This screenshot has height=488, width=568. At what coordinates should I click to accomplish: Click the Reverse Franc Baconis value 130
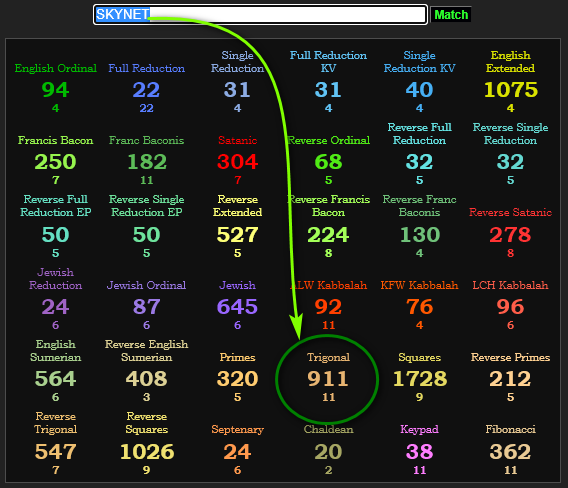[419, 234]
